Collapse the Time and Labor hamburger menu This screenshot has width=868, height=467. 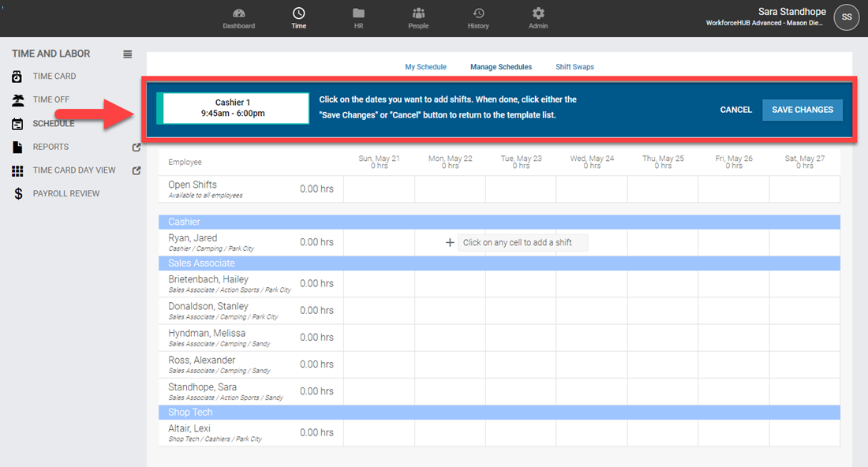(x=128, y=54)
